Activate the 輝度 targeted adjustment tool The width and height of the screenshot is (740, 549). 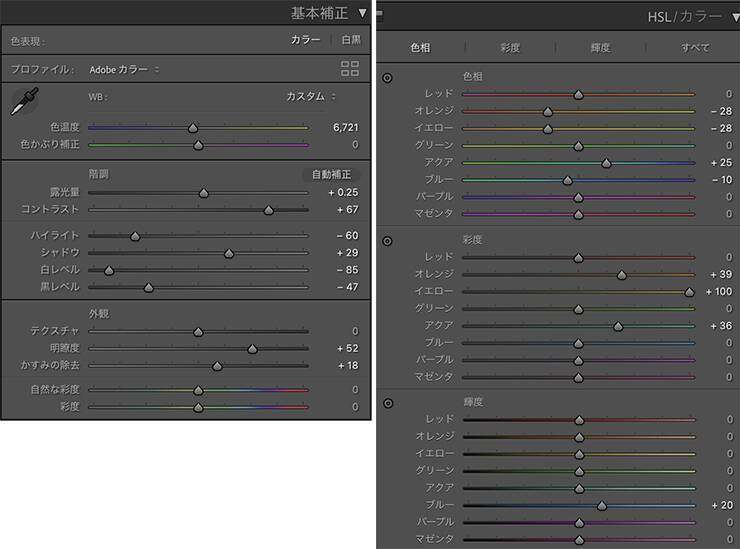pos(387,403)
